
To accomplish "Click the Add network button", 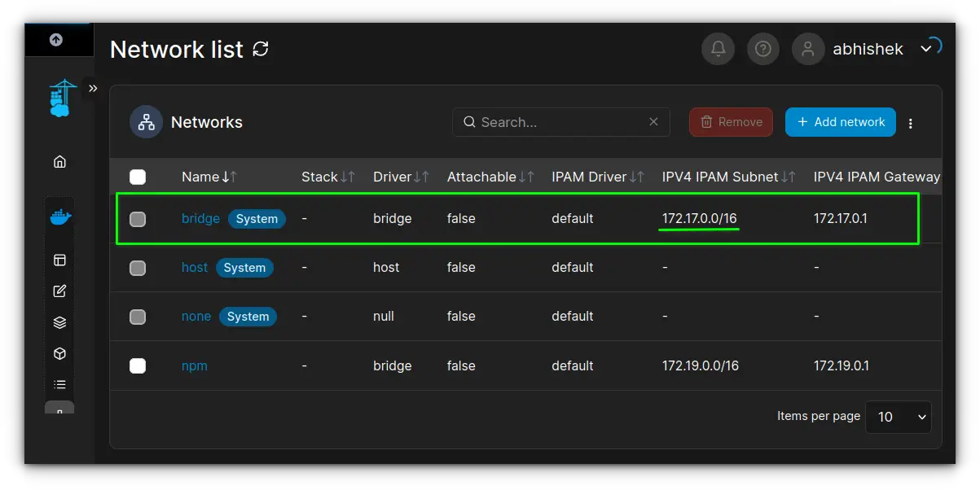I will coord(840,122).
